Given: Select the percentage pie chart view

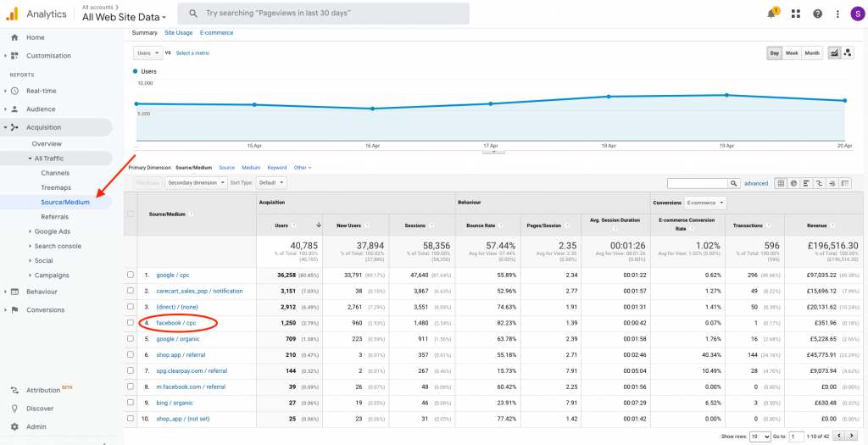Looking at the screenshot, I should tap(793, 183).
